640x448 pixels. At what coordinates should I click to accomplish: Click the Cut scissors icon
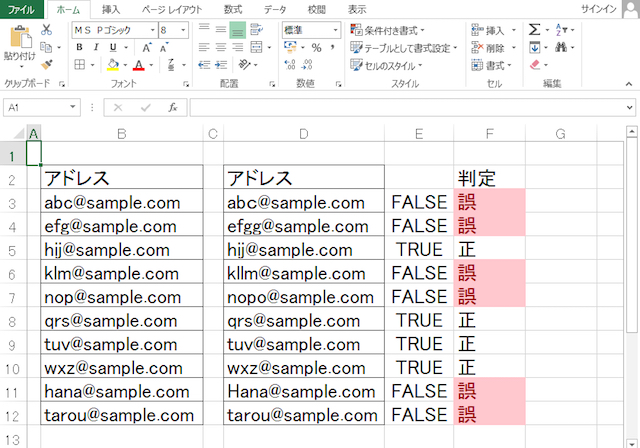pos(47,30)
